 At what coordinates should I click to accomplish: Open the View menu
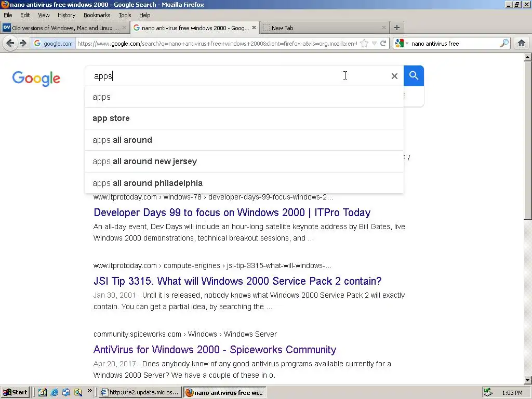(x=44, y=15)
